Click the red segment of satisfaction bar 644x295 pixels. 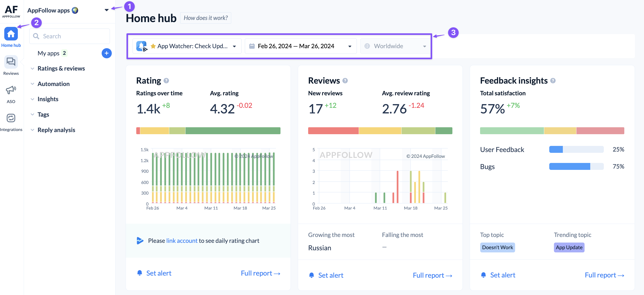(600, 131)
